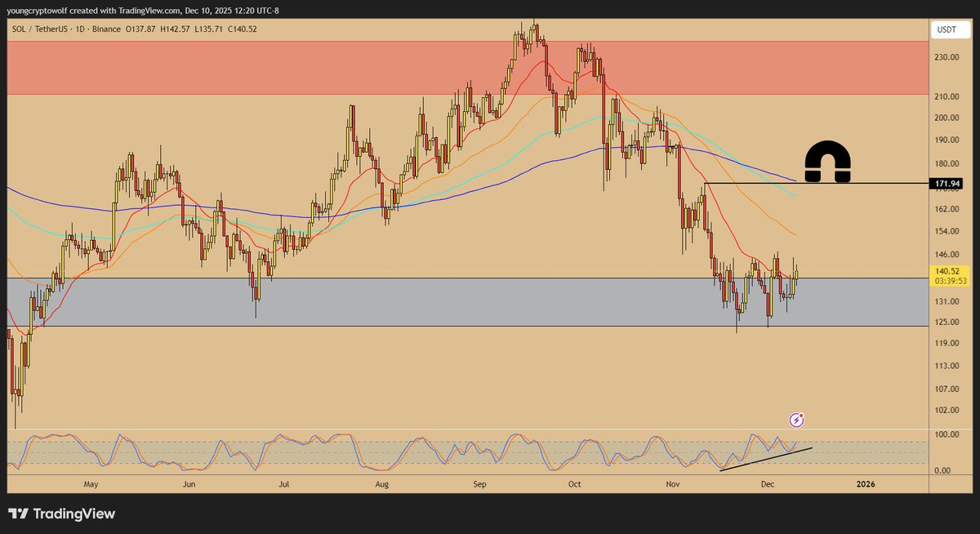Click the 119.00 price axis label
Image resolution: width=980 pixels, height=534 pixels.
coord(947,344)
